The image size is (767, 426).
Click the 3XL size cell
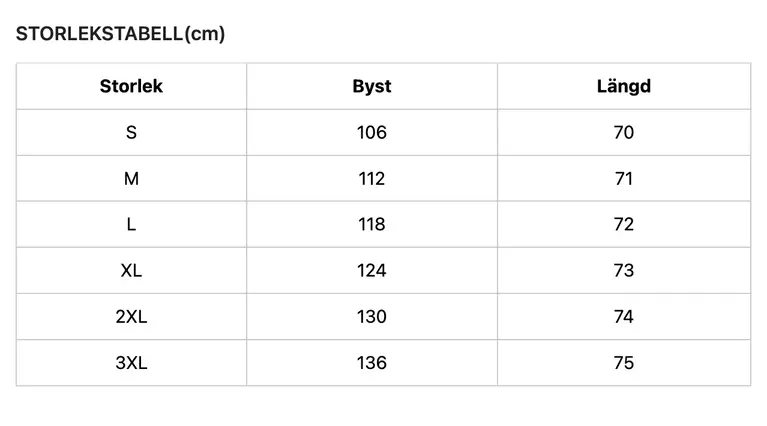(x=131, y=362)
